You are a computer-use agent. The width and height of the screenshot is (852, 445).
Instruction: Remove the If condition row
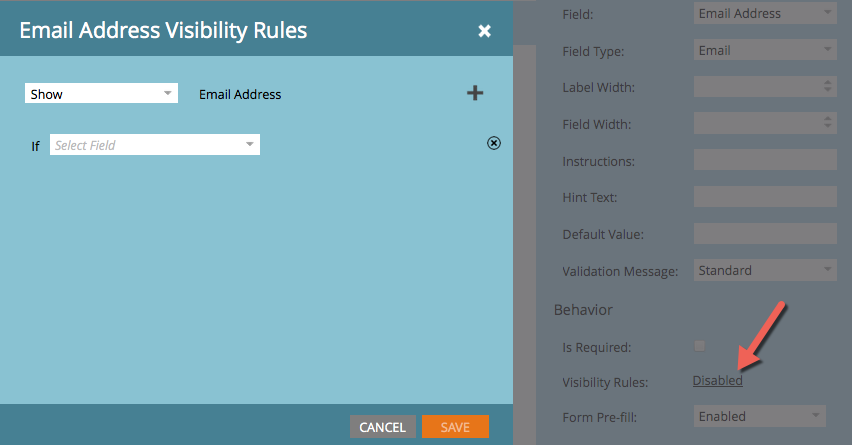click(493, 143)
